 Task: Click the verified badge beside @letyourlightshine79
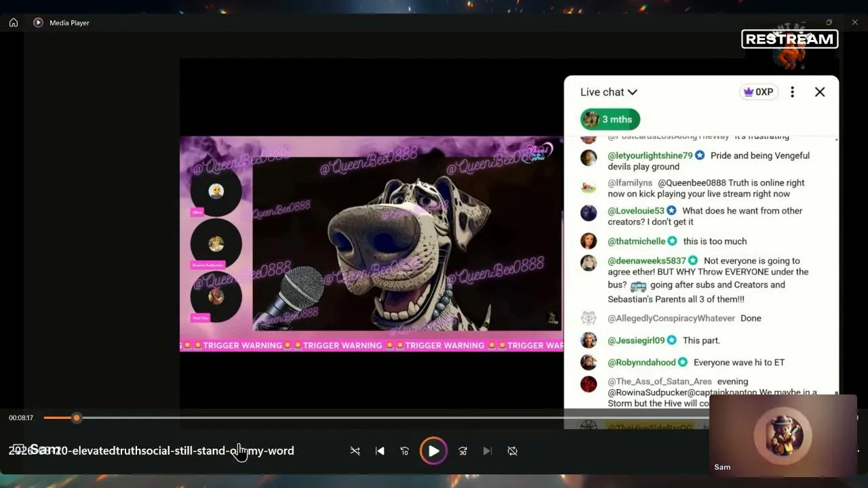(x=700, y=155)
